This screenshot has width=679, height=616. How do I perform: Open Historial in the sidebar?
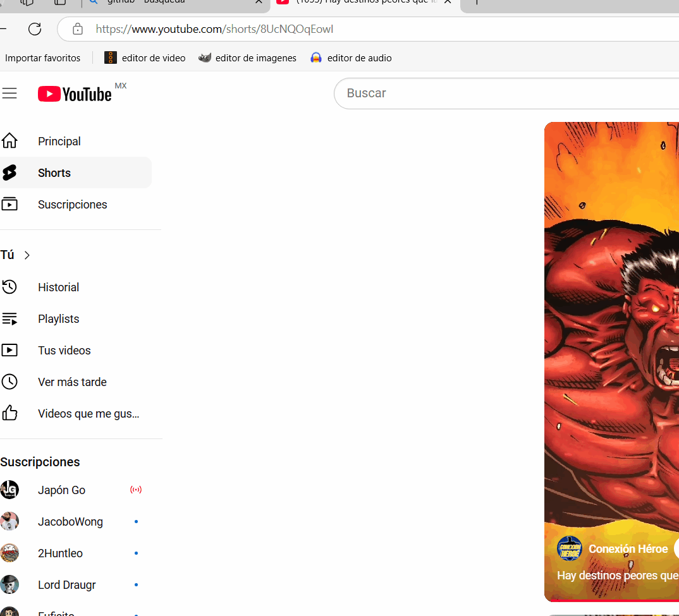tap(76, 287)
